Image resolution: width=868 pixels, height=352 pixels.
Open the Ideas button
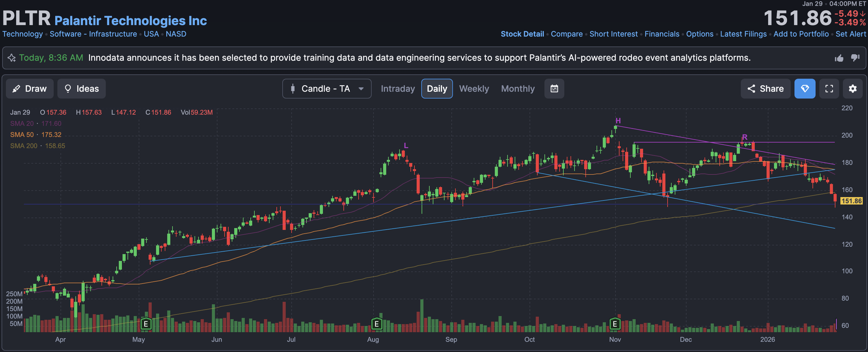click(x=81, y=89)
